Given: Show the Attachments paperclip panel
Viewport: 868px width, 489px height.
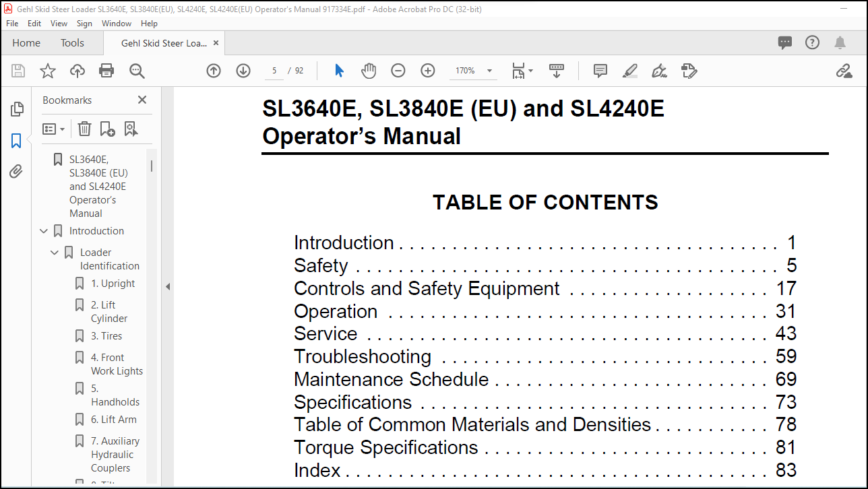Looking at the screenshot, I should pos(17,172).
